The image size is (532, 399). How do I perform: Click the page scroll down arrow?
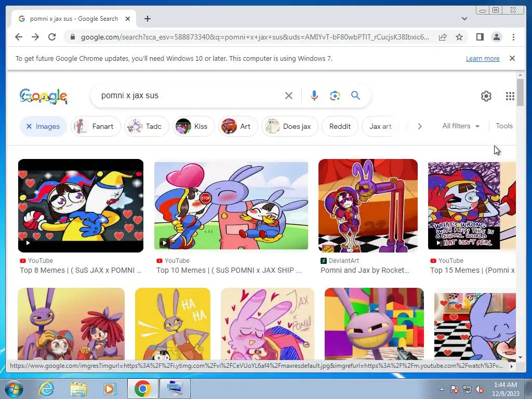520,357
